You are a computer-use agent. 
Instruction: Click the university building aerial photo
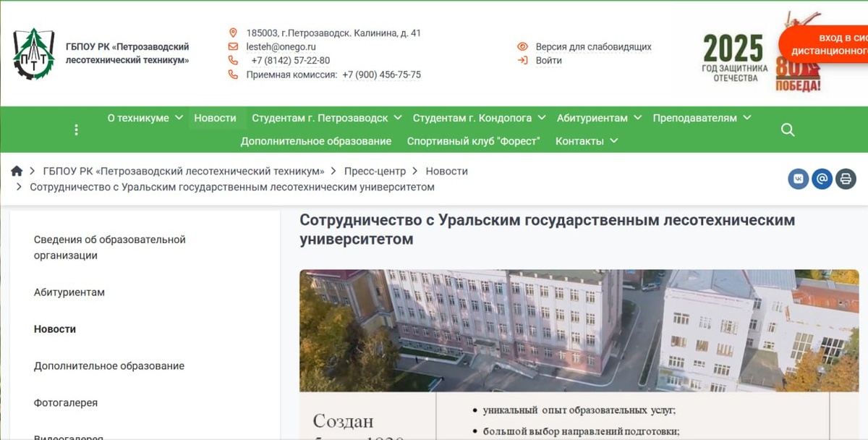579,331
